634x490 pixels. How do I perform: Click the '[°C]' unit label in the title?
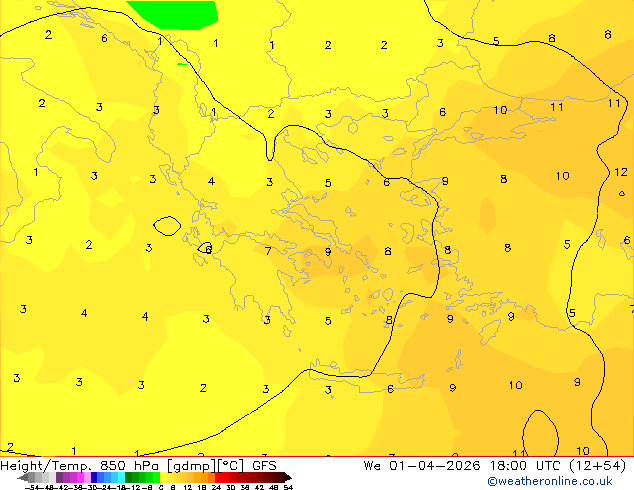(x=230, y=466)
